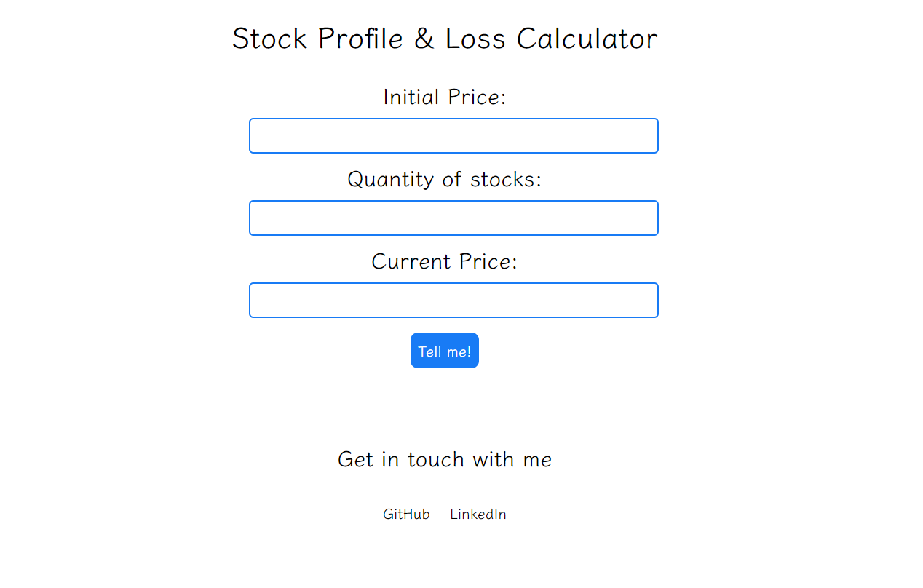Click the word Calculator in the title
The height and width of the screenshot is (588, 923).
587,39
